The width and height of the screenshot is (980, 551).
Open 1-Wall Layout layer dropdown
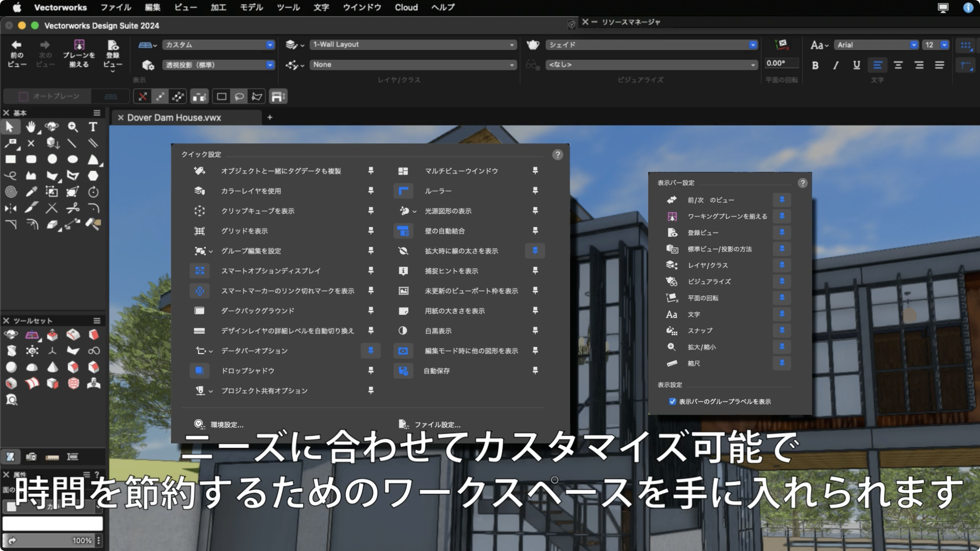(x=413, y=44)
